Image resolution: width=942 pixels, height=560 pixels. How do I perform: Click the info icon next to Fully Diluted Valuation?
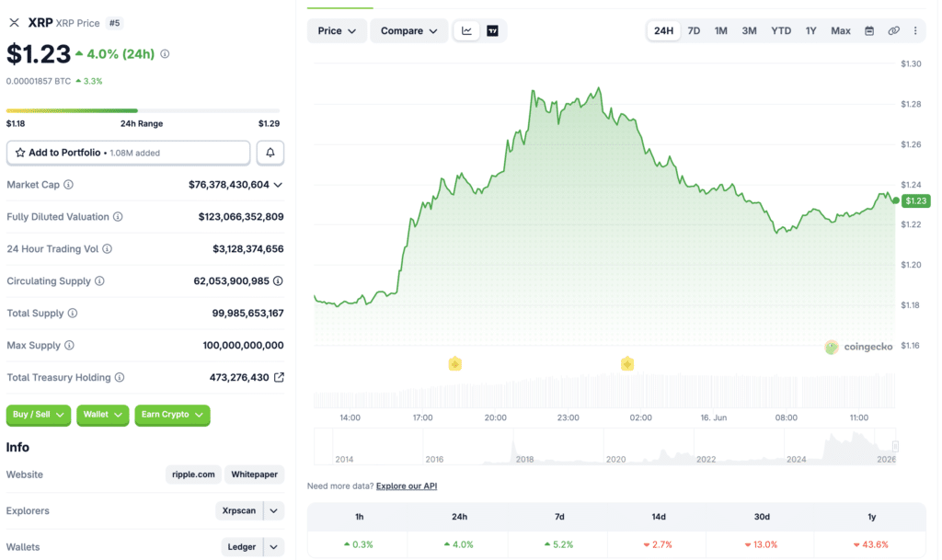[118, 217]
